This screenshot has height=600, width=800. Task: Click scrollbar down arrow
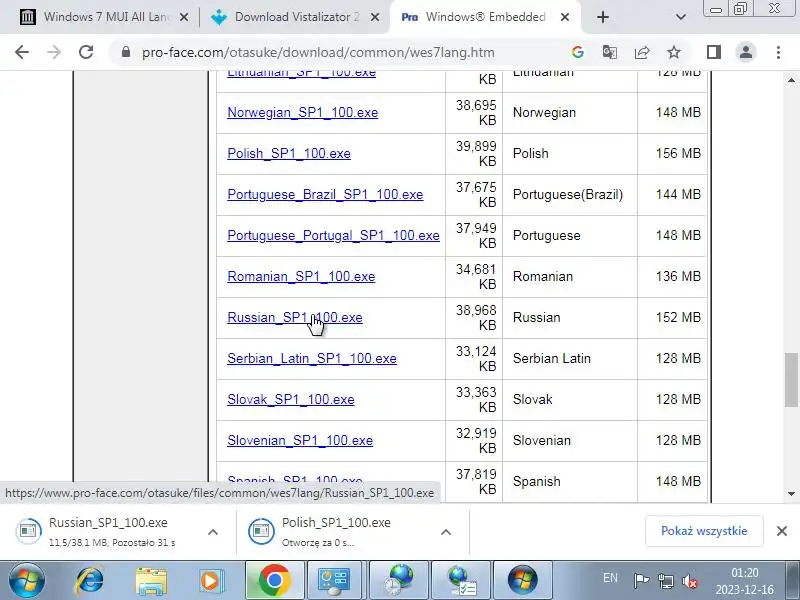791,493
